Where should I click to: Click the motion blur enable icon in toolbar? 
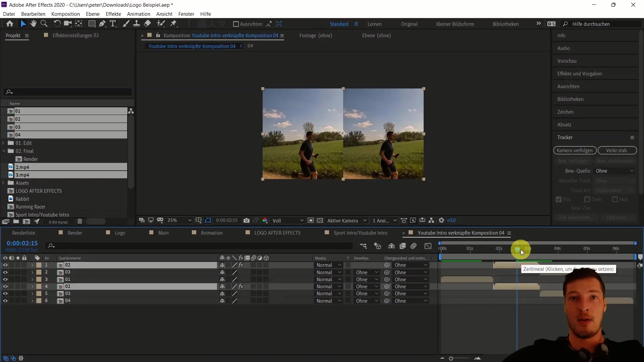[x=414, y=246]
